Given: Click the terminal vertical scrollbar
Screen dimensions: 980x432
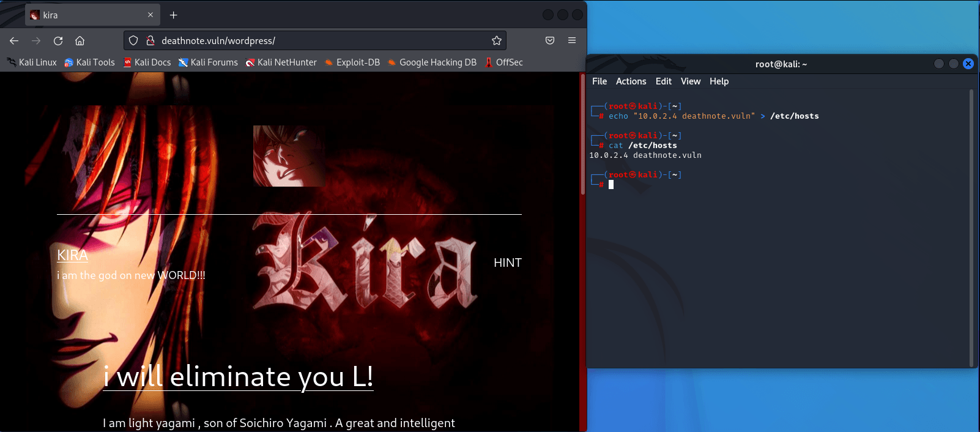Looking at the screenshot, I should pyautogui.click(x=971, y=228).
